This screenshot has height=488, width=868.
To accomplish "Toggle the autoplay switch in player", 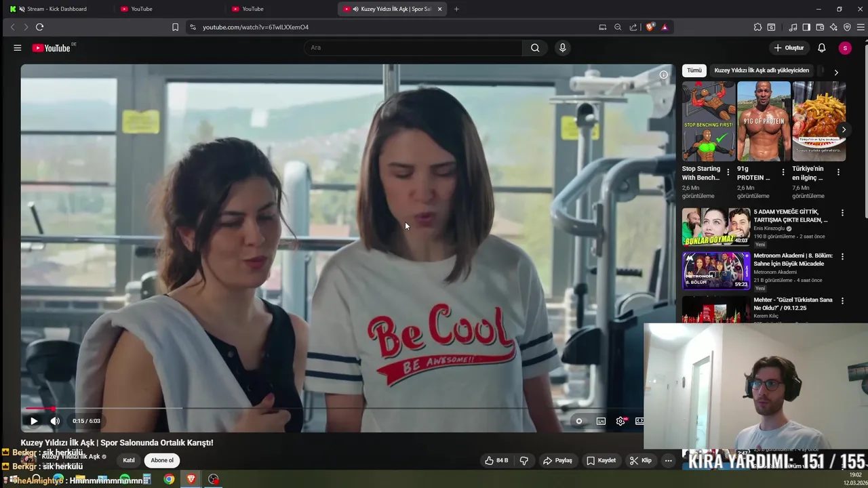I will [x=578, y=421].
